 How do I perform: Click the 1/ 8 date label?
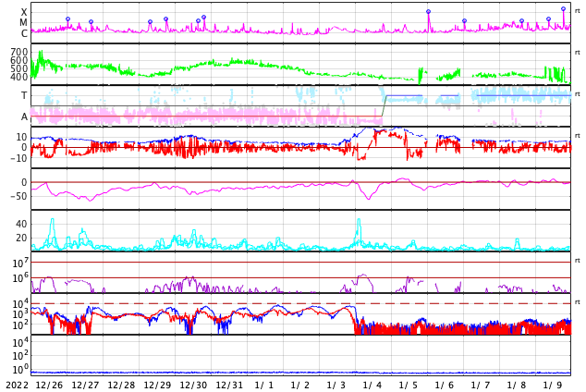517,386
